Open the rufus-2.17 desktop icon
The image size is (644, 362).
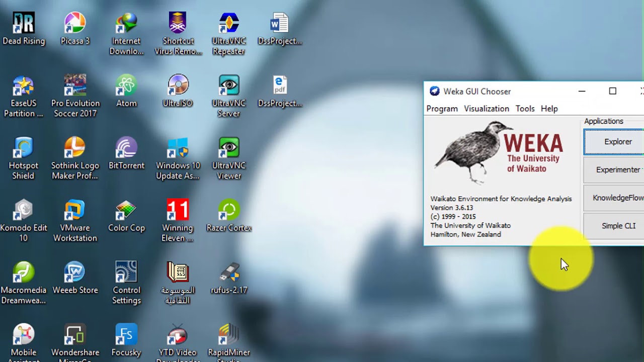(x=229, y=279)
